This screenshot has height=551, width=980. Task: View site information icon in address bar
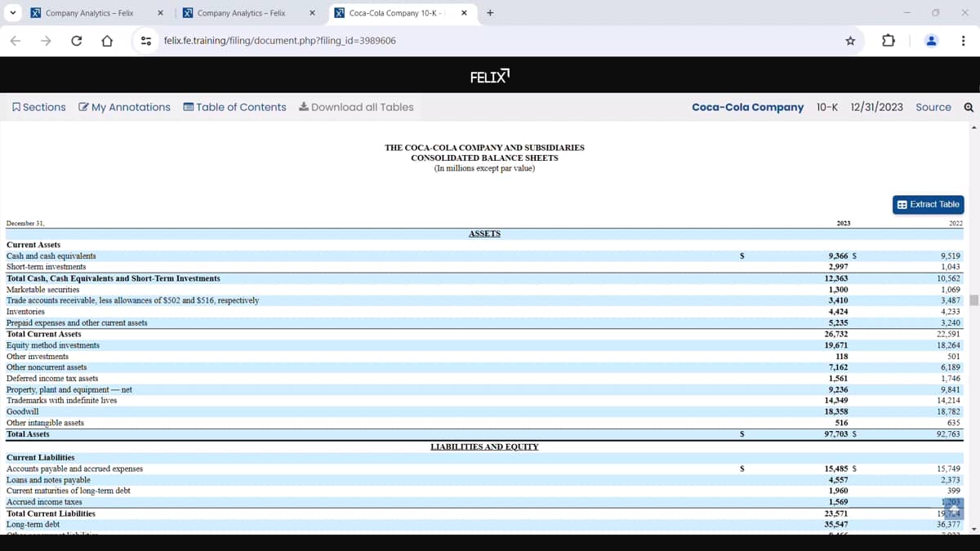[146, 40]
